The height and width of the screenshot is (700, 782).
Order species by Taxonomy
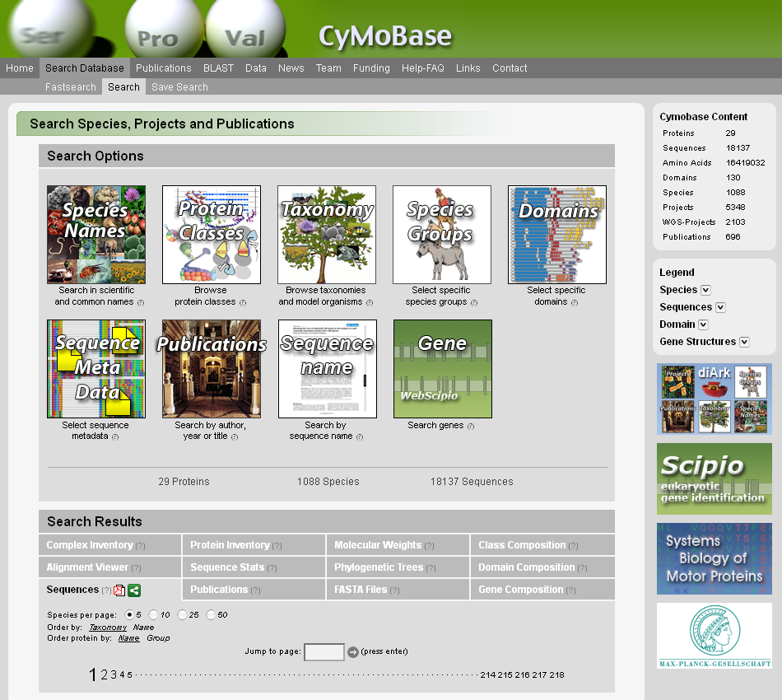[x=108, y=628]
